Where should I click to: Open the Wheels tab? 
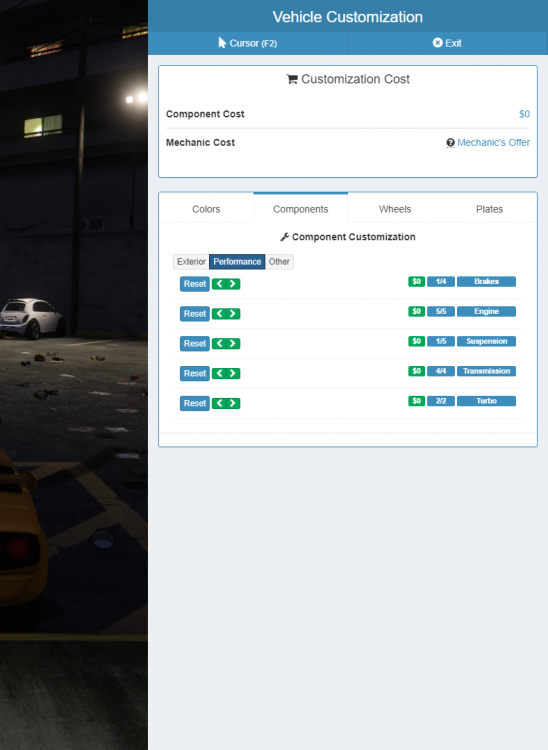pyautogui.click(x=395, y=209)
